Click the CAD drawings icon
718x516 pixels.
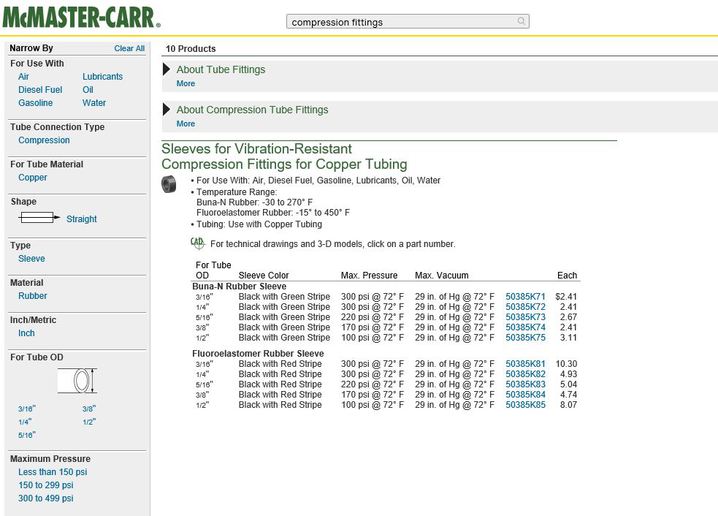[197, 243]
